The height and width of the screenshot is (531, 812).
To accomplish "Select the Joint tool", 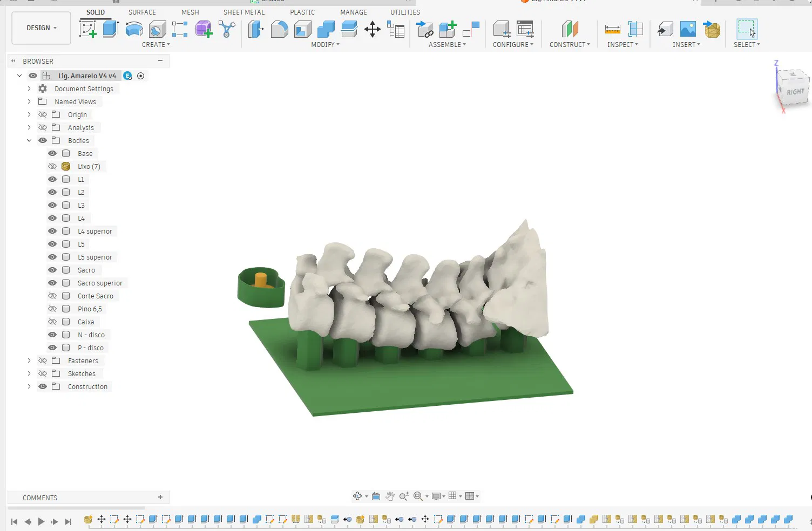I will tap(471, 29).
